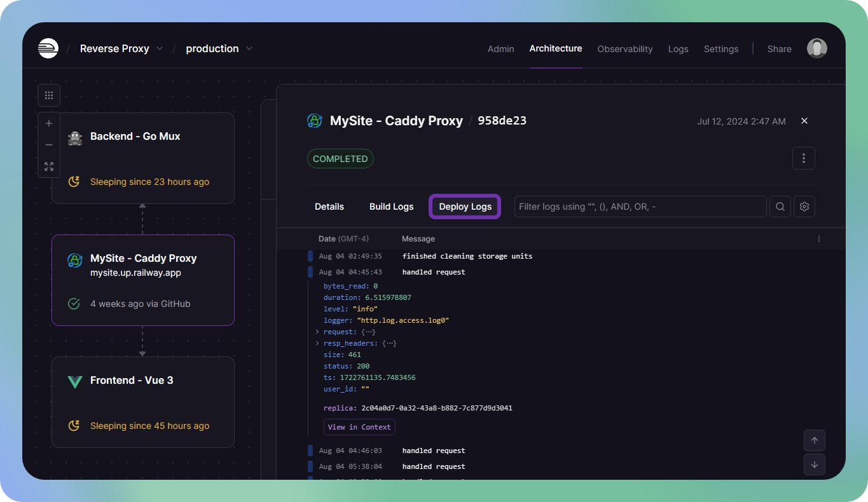Image resolution: width=868 pixels, height=502 pixels.
Task: Click the 'finished cleaning storage units' log row
Action: (x=561, y=256)
